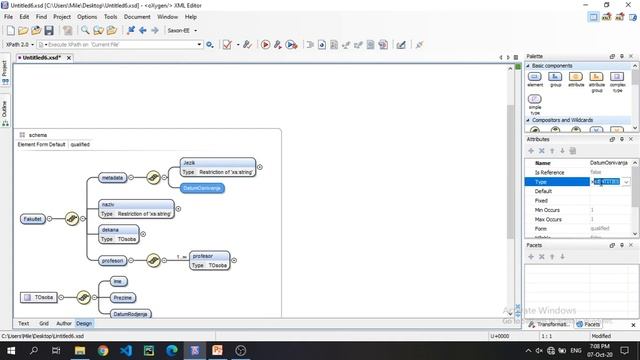Open Chrome from the Windows taskbar
The width and height of the screenshot is (640, 360).
click(x=103, y=351)
